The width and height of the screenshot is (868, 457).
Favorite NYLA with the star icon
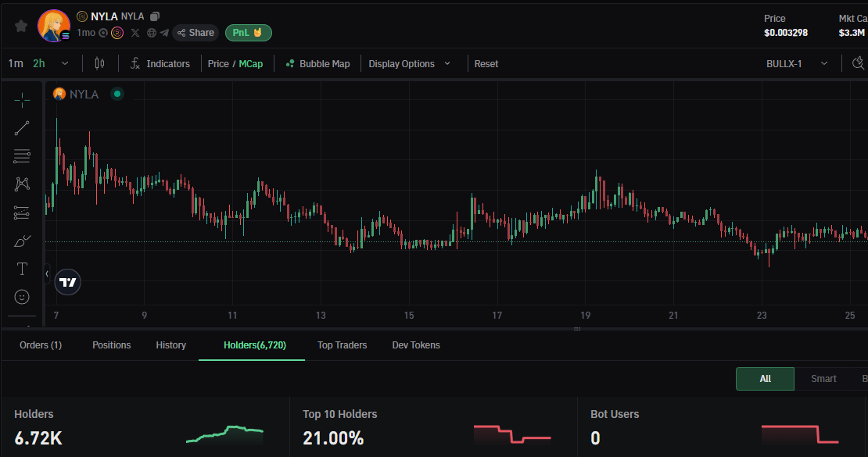(21, 26)
